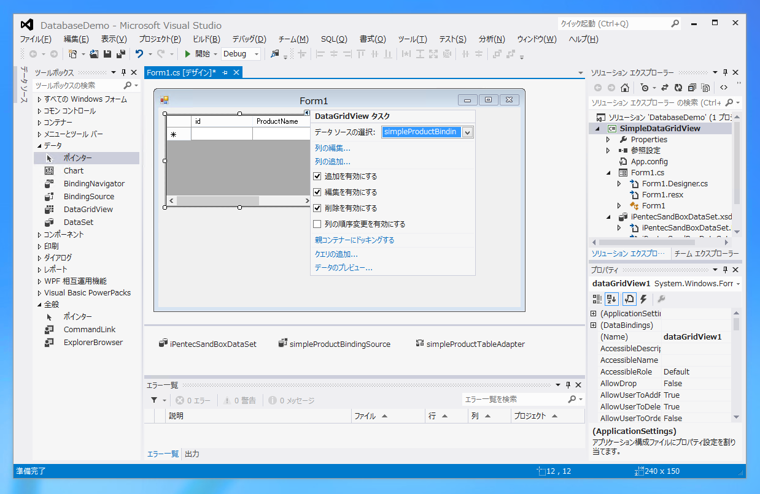Toggle the 編集を有効にする checkbox
The image size is (760, 494).
[x=317, y=192]
